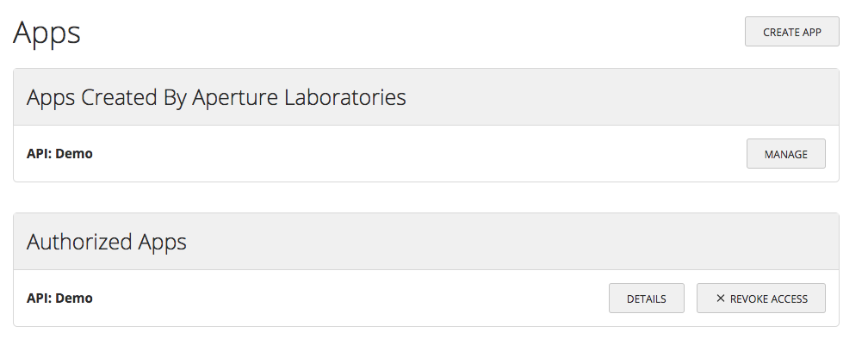
Task: Click the API: prefix in the authorized apps row
Action: (x=39, y=299)
